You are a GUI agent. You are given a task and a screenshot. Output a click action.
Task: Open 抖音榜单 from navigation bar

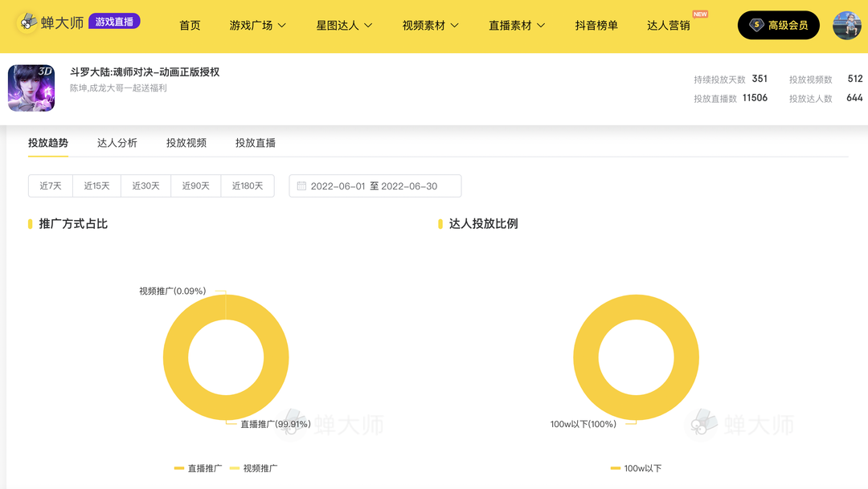tap(596, 26)
